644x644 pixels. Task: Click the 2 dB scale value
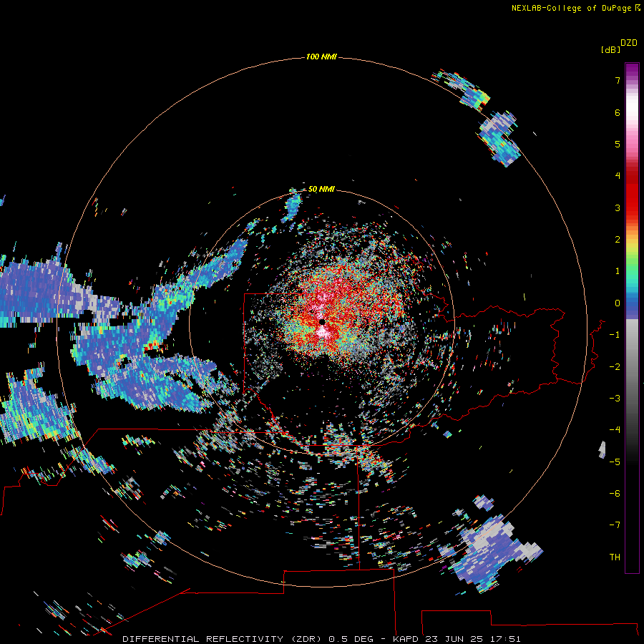[x=618, y=240]
